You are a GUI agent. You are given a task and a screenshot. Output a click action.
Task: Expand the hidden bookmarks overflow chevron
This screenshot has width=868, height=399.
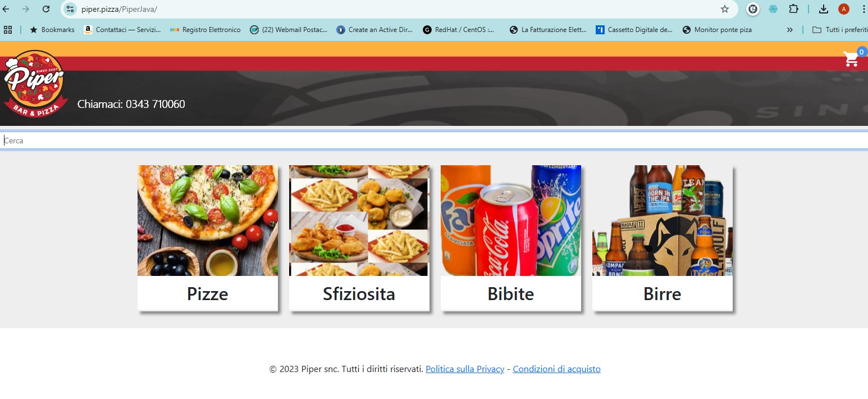[790, 30]
